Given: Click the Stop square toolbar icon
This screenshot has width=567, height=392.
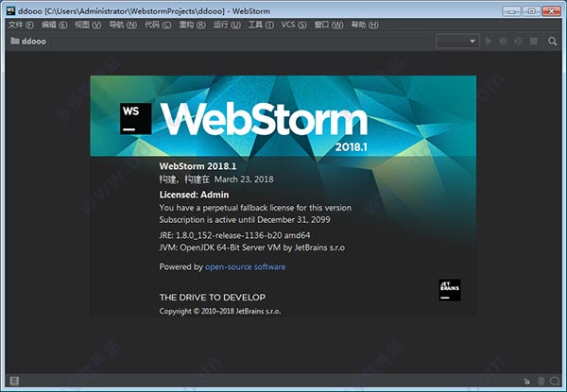Looking at the screenshot, I should 534,42.
